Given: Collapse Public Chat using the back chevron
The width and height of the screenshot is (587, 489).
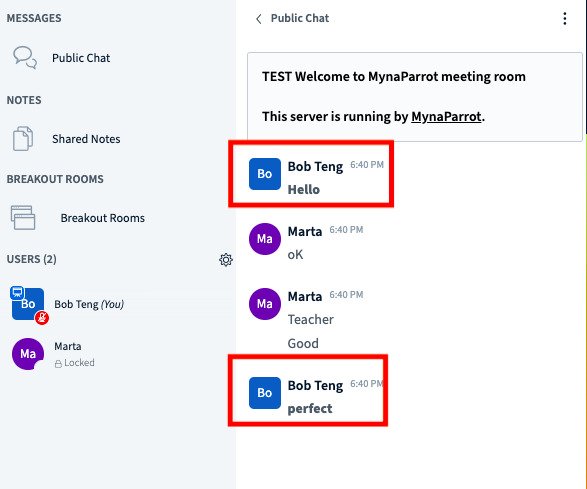Looking at the screenshot, I should pyautogui.click(x=258, y=19).
